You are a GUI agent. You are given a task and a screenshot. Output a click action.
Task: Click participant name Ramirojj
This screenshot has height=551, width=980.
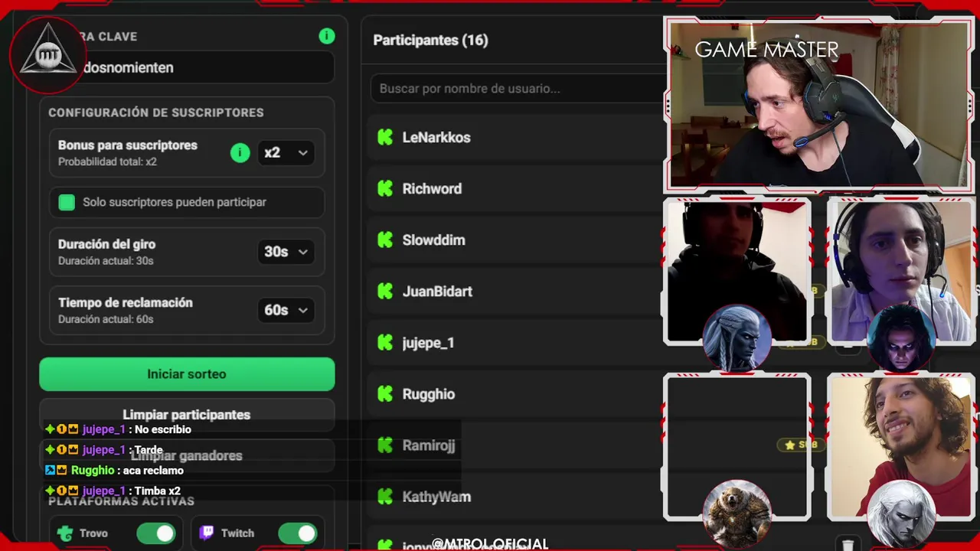pos(428,445)
